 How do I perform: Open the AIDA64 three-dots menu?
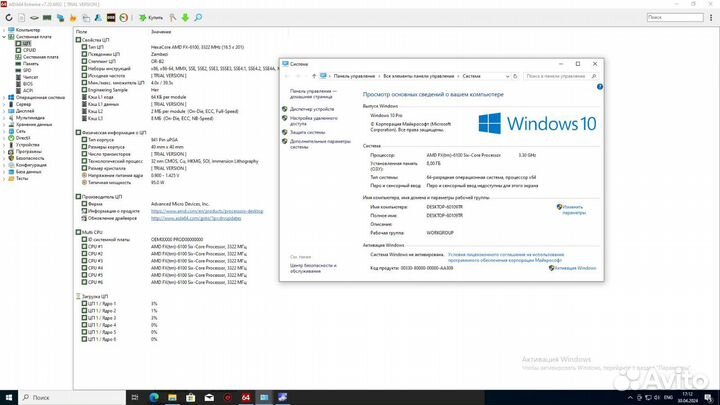click(x=711, y=17)
